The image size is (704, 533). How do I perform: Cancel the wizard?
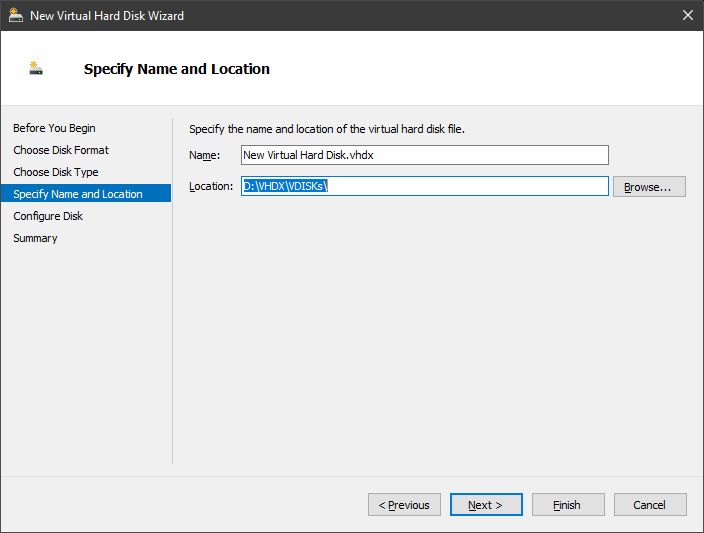pos(650,505)
